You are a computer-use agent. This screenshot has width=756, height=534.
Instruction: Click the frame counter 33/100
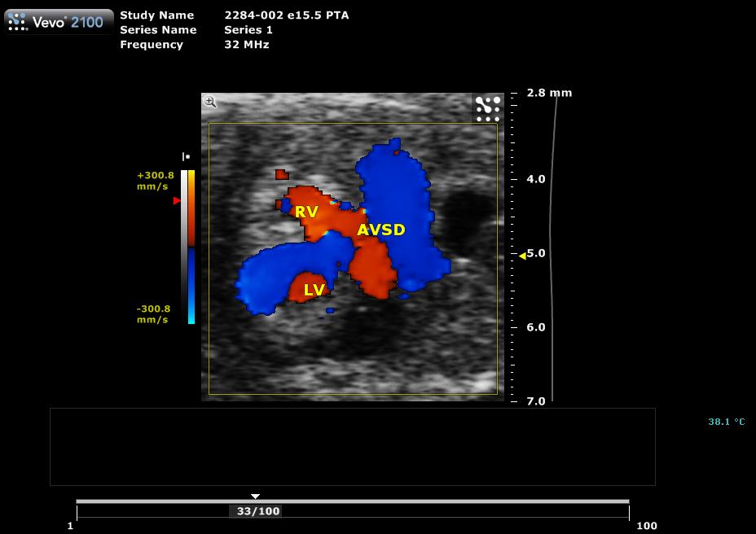click(258, 511)
